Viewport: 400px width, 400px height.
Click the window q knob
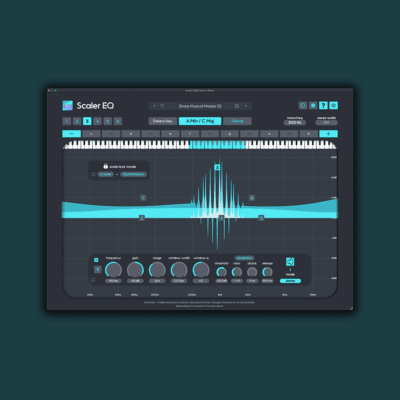201,270
